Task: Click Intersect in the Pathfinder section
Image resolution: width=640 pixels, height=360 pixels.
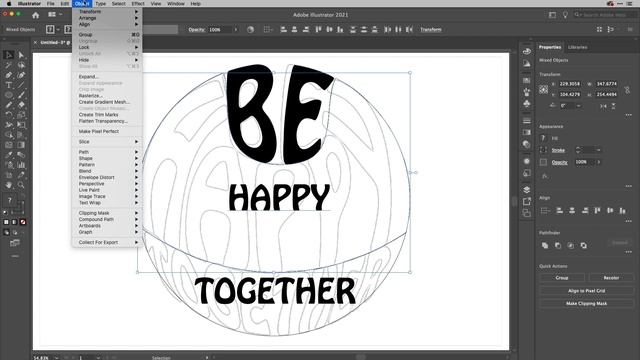Action: pyautogui.click(x=571, y=245)
